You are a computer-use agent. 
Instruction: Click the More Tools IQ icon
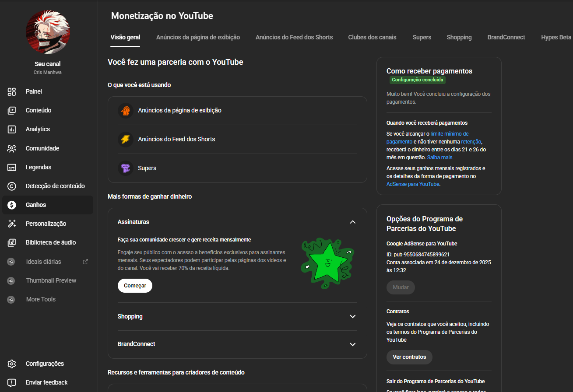[x=11, y=299]
